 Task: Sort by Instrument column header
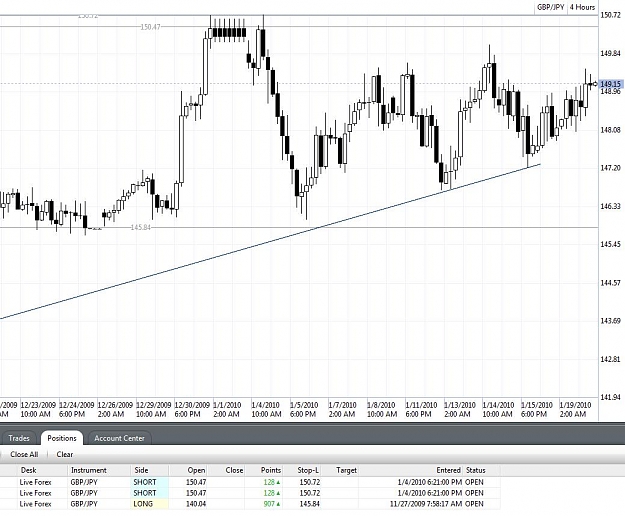[88, 470]
